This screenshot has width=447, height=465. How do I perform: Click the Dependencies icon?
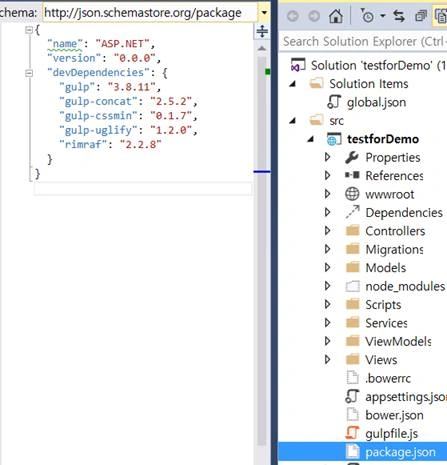352,212
